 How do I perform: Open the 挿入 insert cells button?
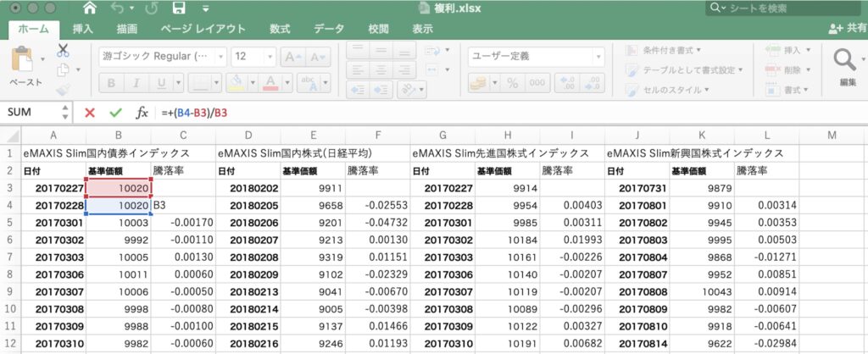coord(787,50)
